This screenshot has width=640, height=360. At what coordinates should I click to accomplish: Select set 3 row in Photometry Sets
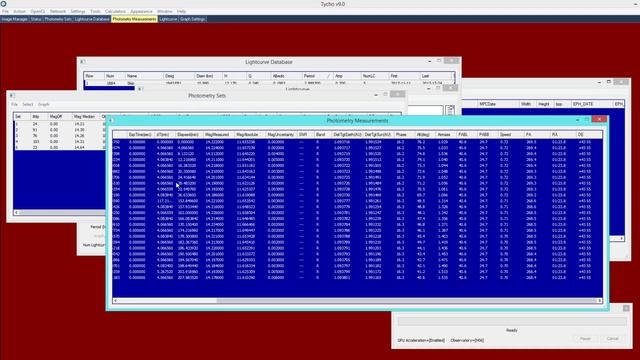(x=59, y=136)
